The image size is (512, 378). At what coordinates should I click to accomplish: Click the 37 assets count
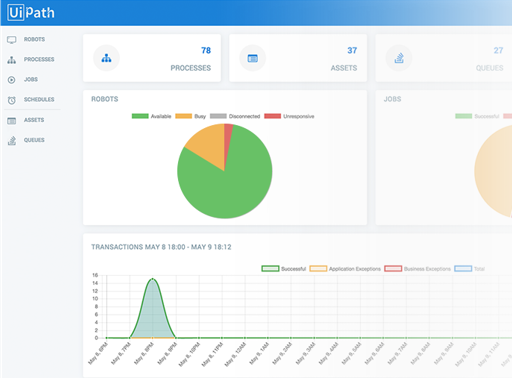tap(352, 50)
